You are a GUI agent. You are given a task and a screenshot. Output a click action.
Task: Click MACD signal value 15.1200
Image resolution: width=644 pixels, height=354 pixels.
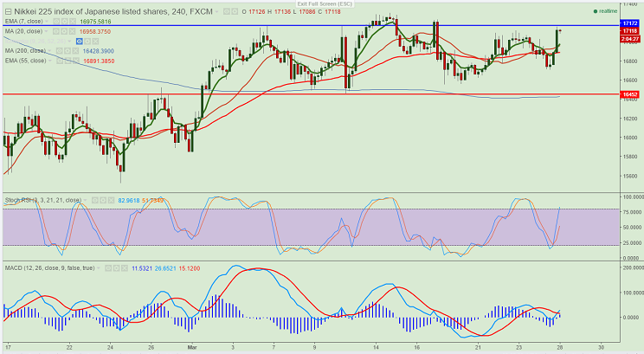[x=190, y=268]
